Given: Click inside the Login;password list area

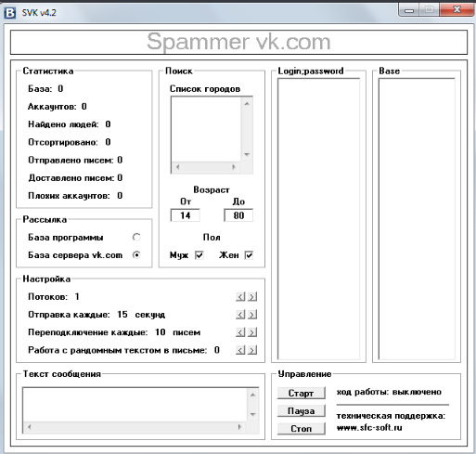Looking at the screenshot, I should 318,219.
